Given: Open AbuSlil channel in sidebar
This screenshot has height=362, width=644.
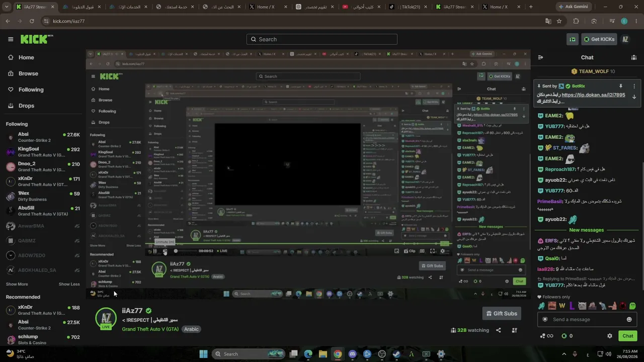Looking at the screenshot, I should [43, 211].
